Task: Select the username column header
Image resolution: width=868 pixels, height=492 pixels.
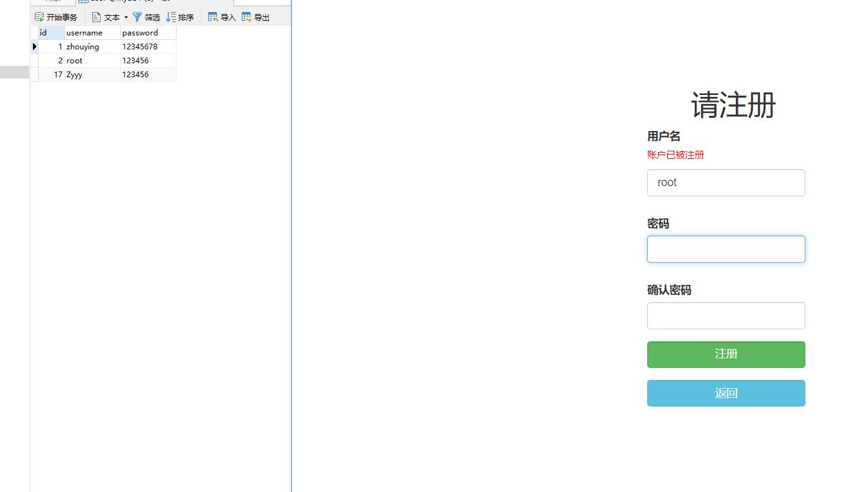Action: coord(92,33)
